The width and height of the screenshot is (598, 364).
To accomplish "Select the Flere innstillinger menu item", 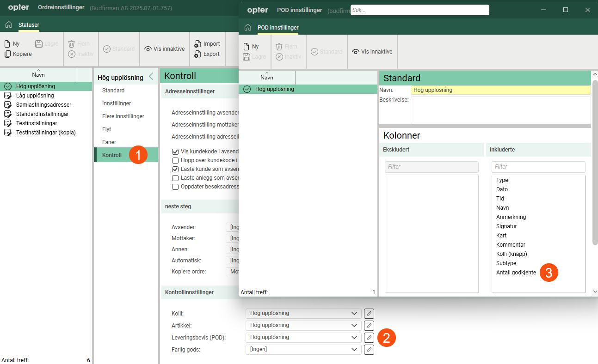I will (123, 116).
